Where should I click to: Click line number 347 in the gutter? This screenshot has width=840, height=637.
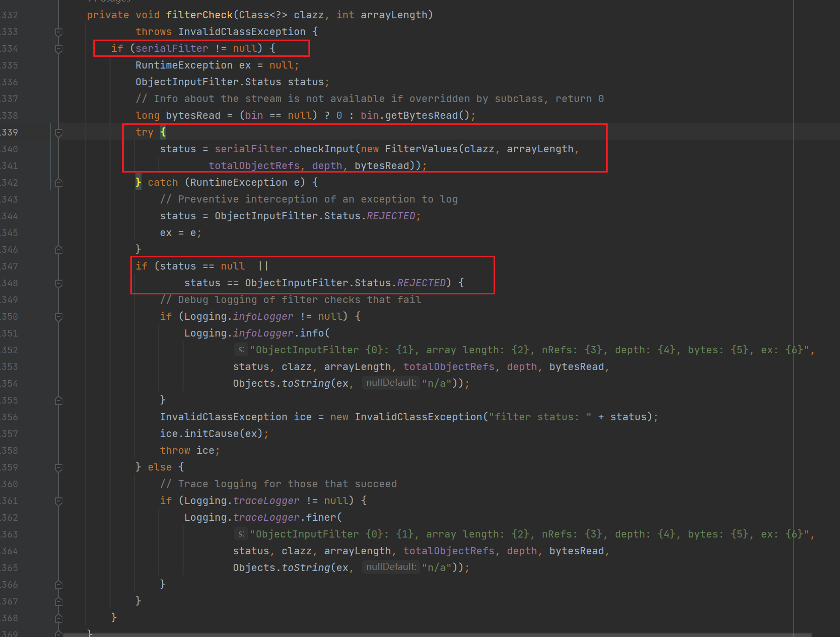coord(9,266)
